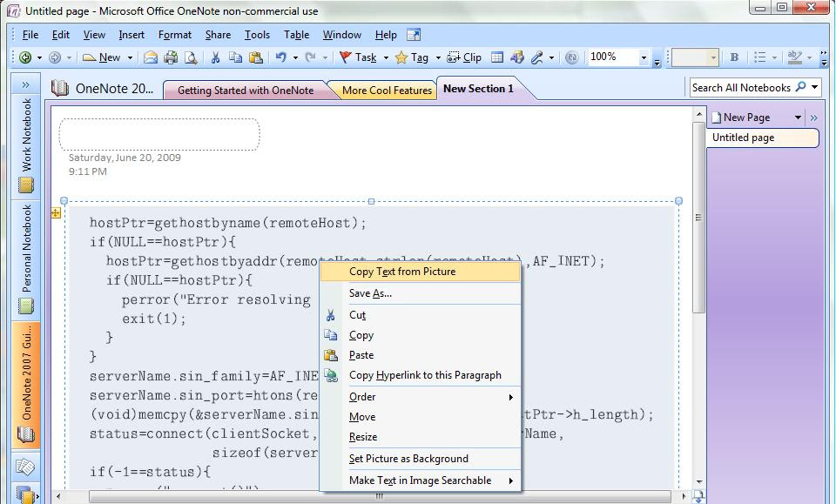Image resolution: width=836 pixels, height=504 pixels.
Task: Click the Undo arrow icon
Action: click(281, 57)
